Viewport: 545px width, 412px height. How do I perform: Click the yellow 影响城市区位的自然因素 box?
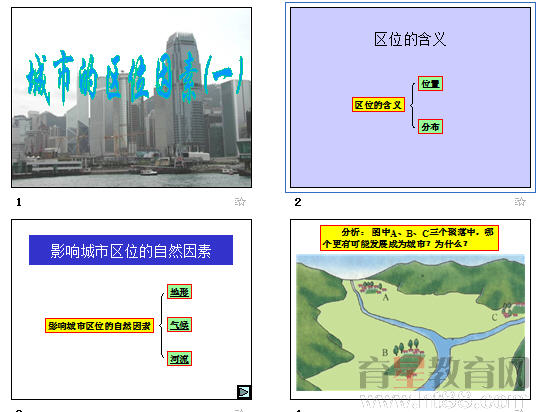[99, 326]
